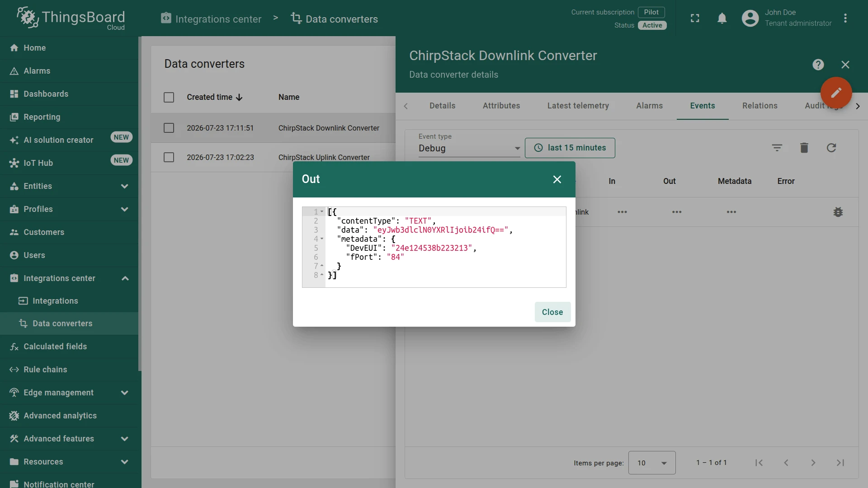868x488 pixels.
Task: Collapse Integrations center menu
Action: 69,278
